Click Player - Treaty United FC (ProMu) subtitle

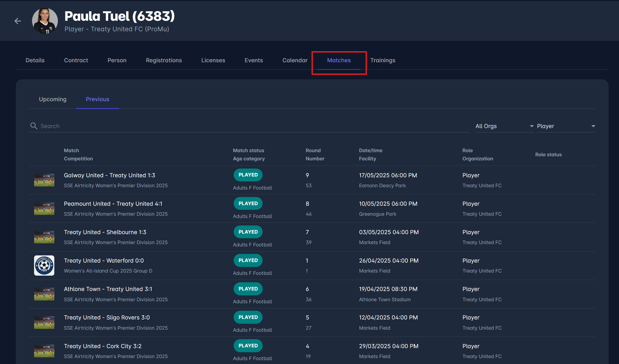point(117,29)
